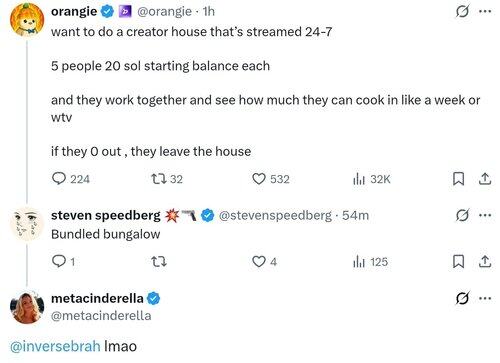This screenshot has height=363, width=500.
Task: Open replies on orangie's creator house post
Action: (x=71, y=179)
